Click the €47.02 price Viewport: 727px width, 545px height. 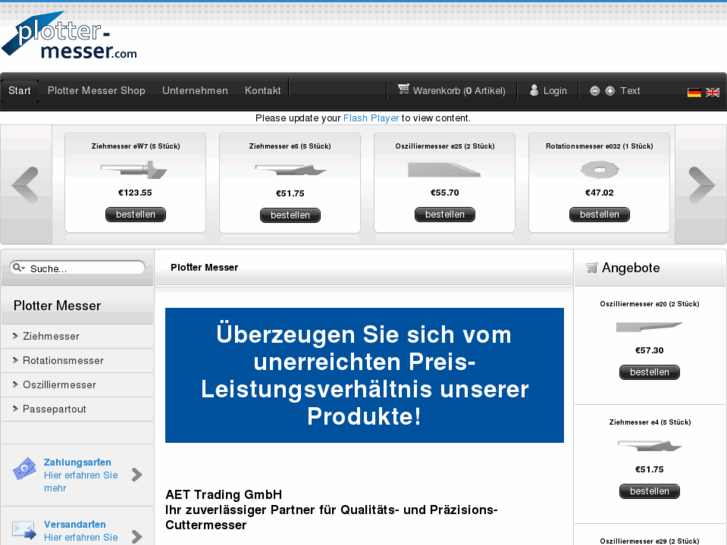pos(599,192)
